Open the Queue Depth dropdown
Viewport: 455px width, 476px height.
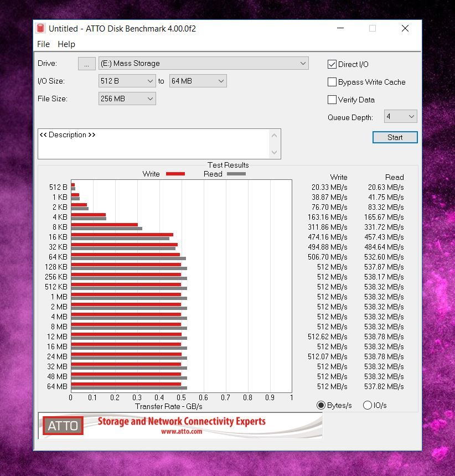click(400, 116)
